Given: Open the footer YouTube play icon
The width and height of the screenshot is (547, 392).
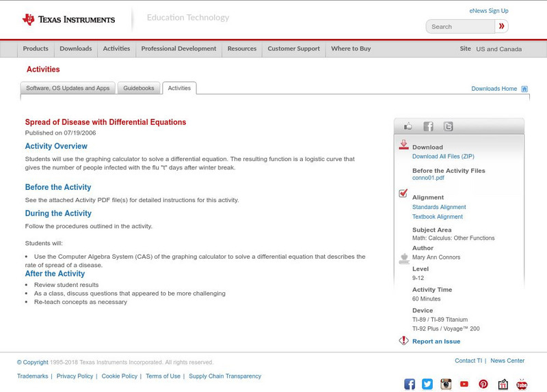Looking at the screenshot, I should click(464, 384).
